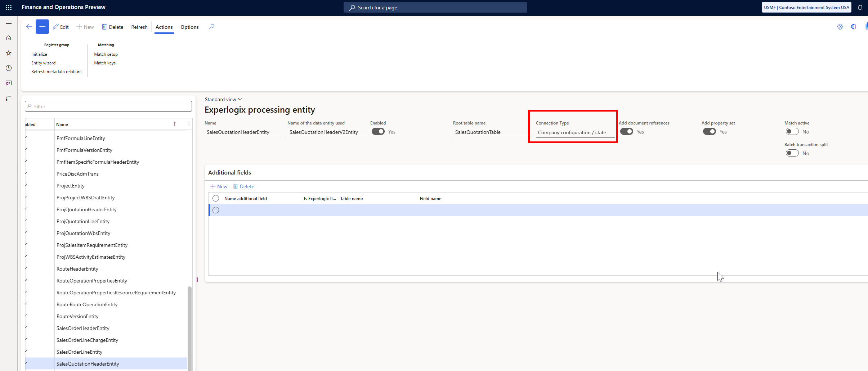Viewport: 868px width, 371px height.
Task: Add New additional field
Action: (x=219, y=186)
